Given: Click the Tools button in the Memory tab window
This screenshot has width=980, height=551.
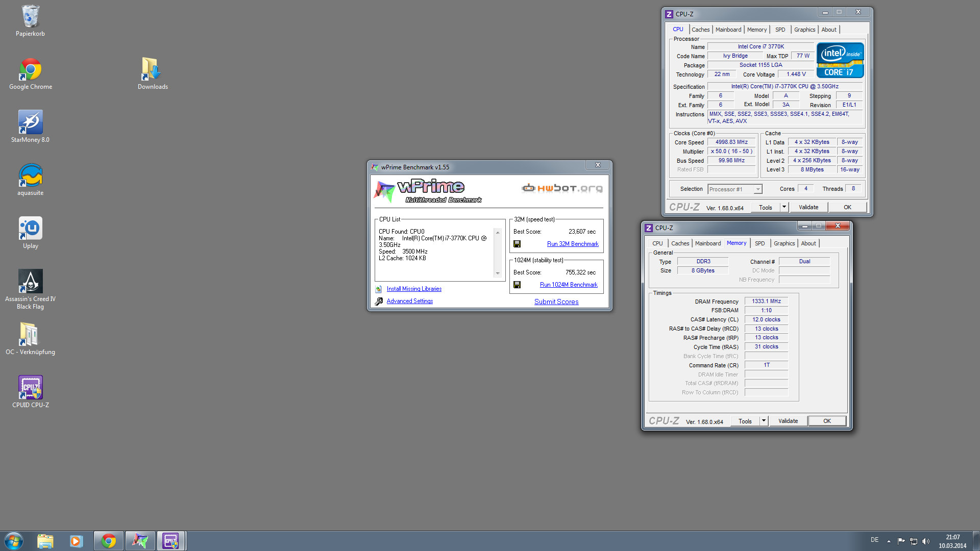Looking at the screenshot, I should click(x=745, y=421).
